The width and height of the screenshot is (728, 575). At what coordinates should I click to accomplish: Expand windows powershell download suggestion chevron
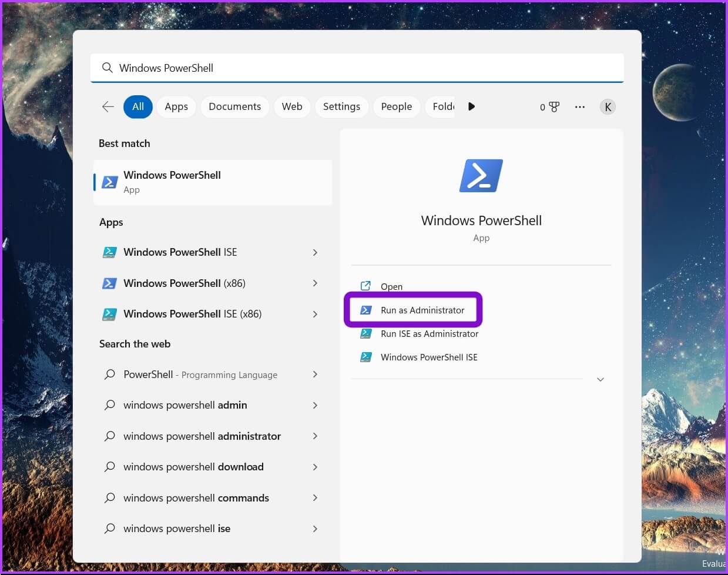(x=315, y=467)
